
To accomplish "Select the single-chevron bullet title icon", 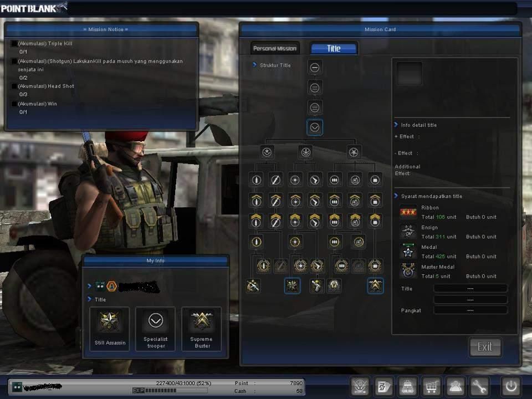I will point(256,201).
